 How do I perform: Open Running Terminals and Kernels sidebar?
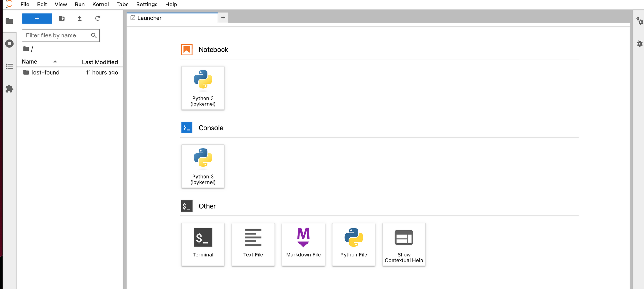(x=9, y=44)
